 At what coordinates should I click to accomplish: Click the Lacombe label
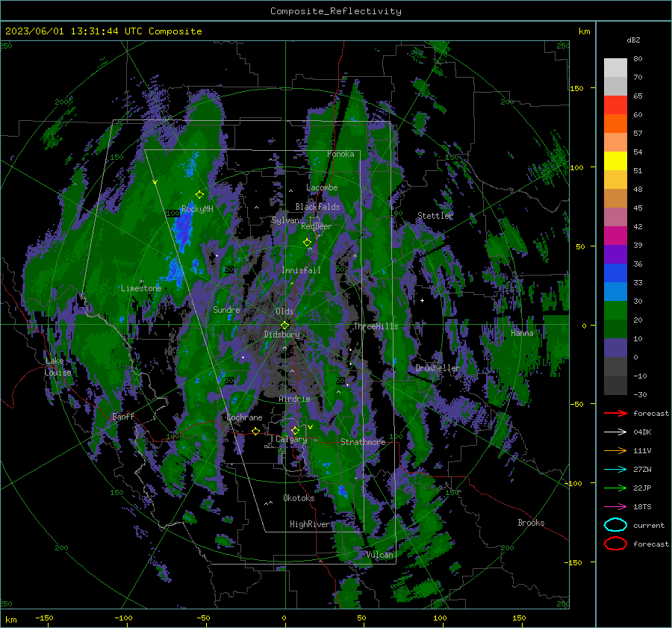[322, 187]
